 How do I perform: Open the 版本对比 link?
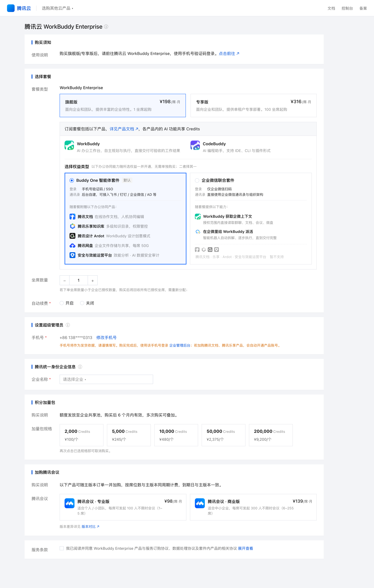pyautogui.click(x=90, y=526)
